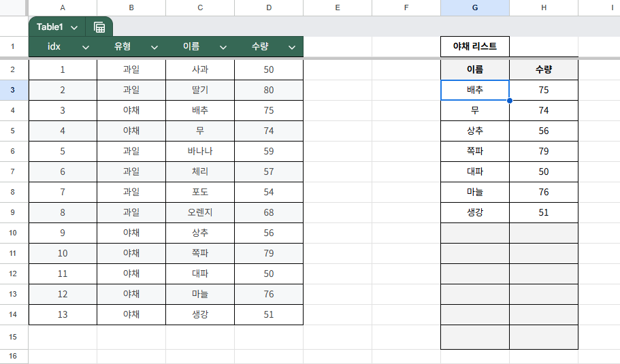Select the 수량 header cell in column H

tap(544, 69)
